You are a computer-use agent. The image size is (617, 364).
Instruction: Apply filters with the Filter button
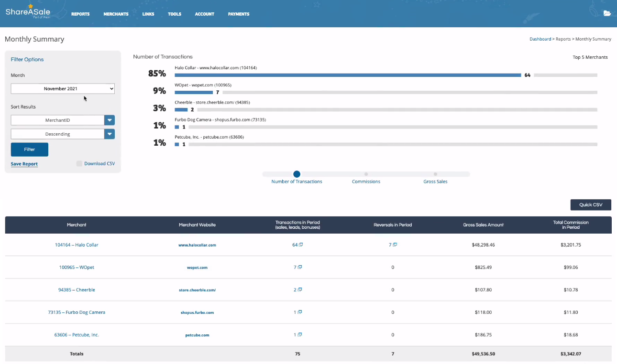coord(30,150)
